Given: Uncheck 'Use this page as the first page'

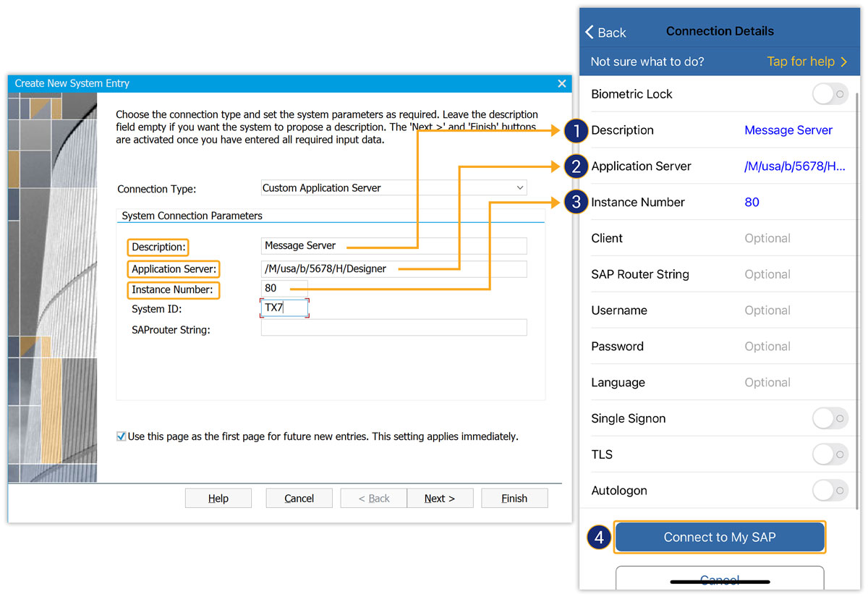Looking at the screenshot, I should tap(122, 436).
